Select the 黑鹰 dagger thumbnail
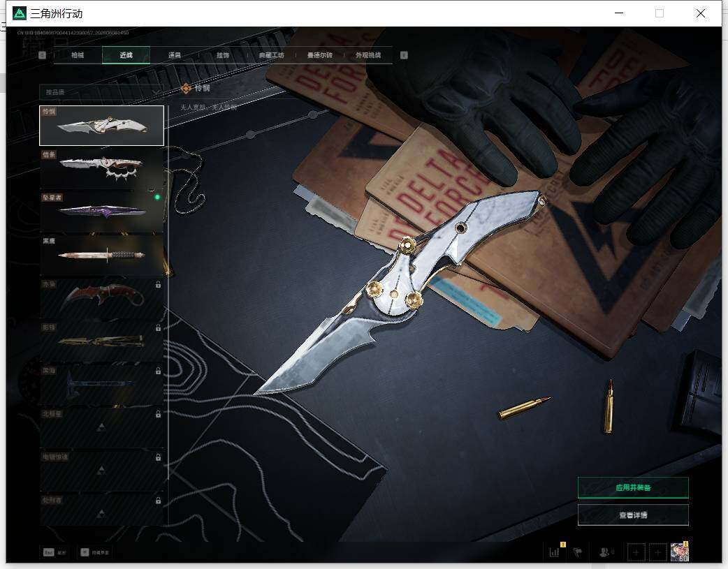This screenshot has height=569, width=728. 102,255
